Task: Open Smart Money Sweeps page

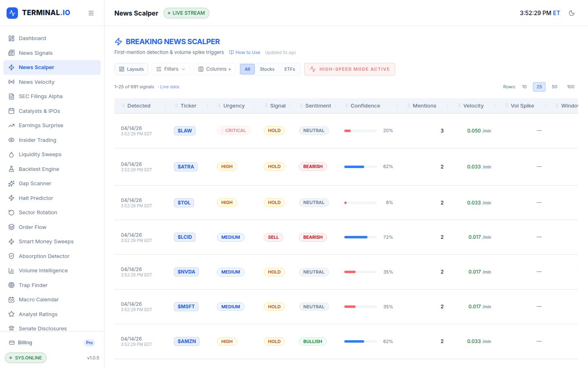Action: point(52,242)
